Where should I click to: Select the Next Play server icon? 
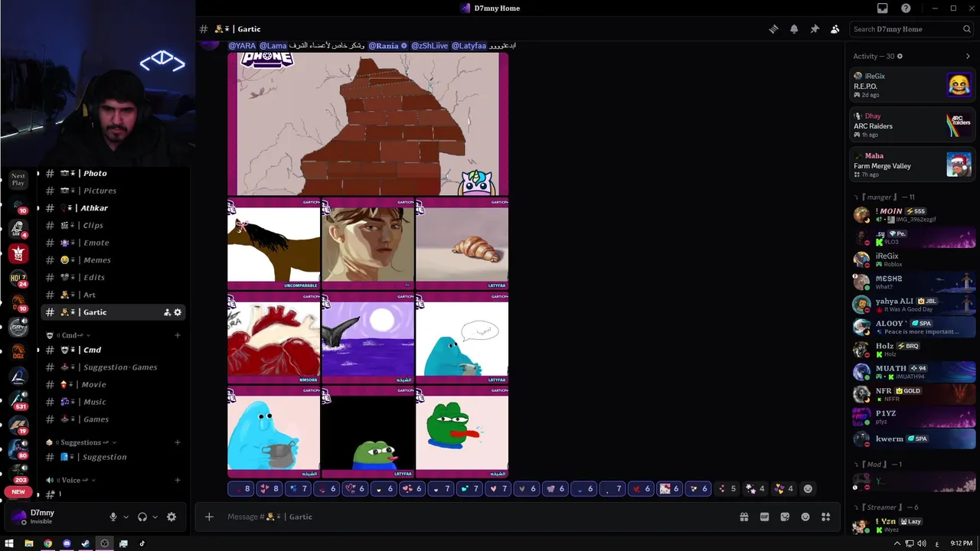pos(18,179)
